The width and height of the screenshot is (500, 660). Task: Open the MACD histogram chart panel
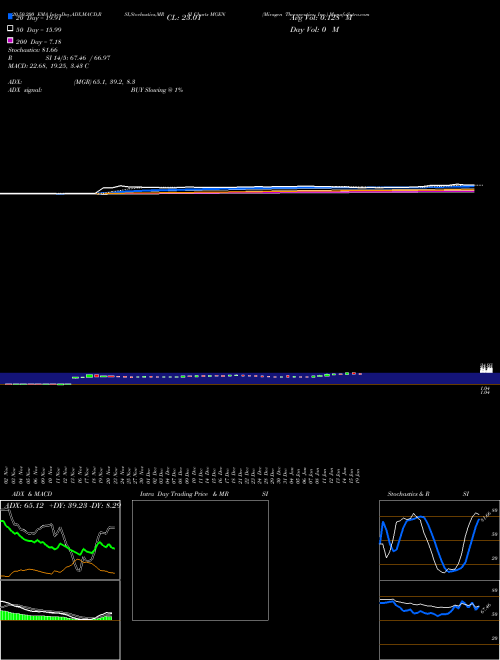tap(60, 620)
